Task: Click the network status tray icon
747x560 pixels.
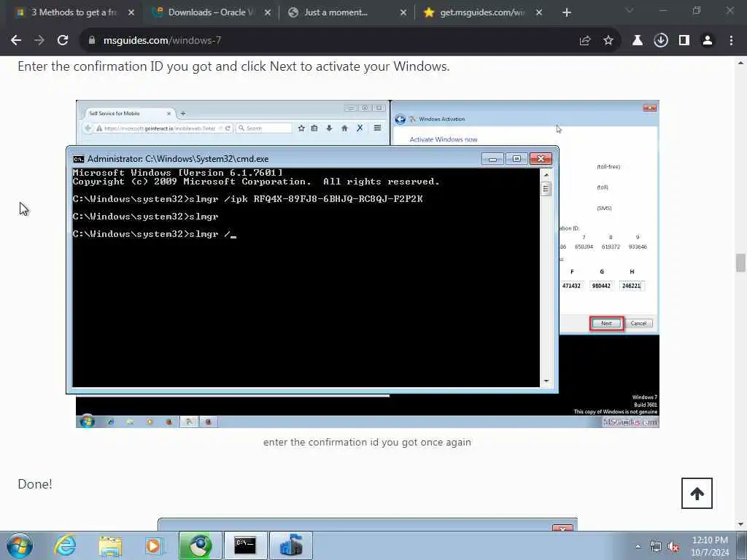Action: (656, 547)
